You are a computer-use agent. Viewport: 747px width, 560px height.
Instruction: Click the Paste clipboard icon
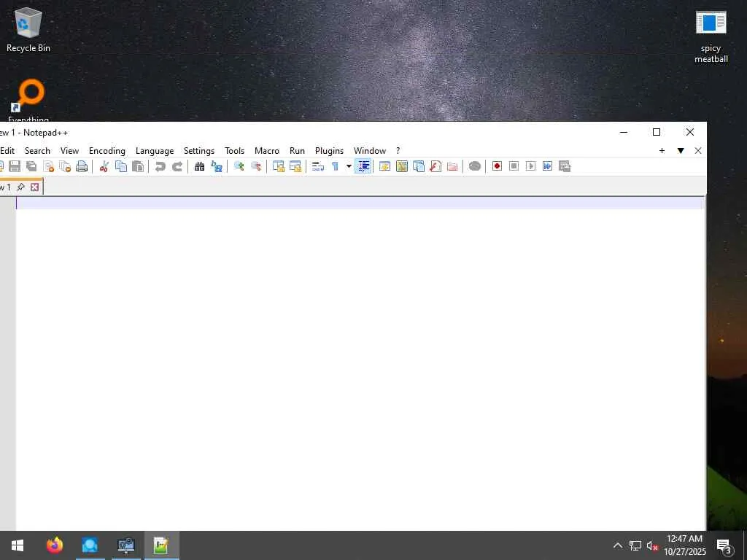click(x=138, y=166)
